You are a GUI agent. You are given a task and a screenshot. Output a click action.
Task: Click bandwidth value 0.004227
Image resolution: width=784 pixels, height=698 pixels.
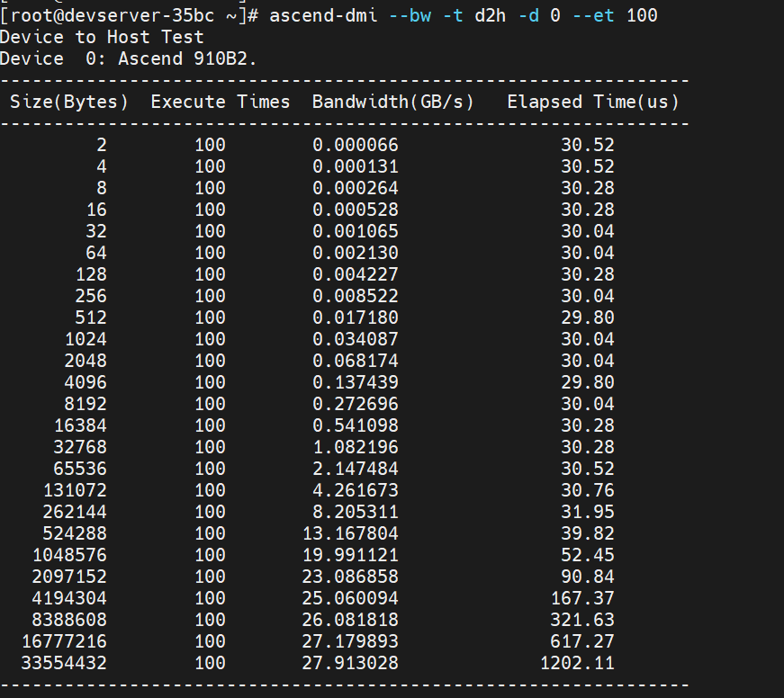[x=356, y=274]
